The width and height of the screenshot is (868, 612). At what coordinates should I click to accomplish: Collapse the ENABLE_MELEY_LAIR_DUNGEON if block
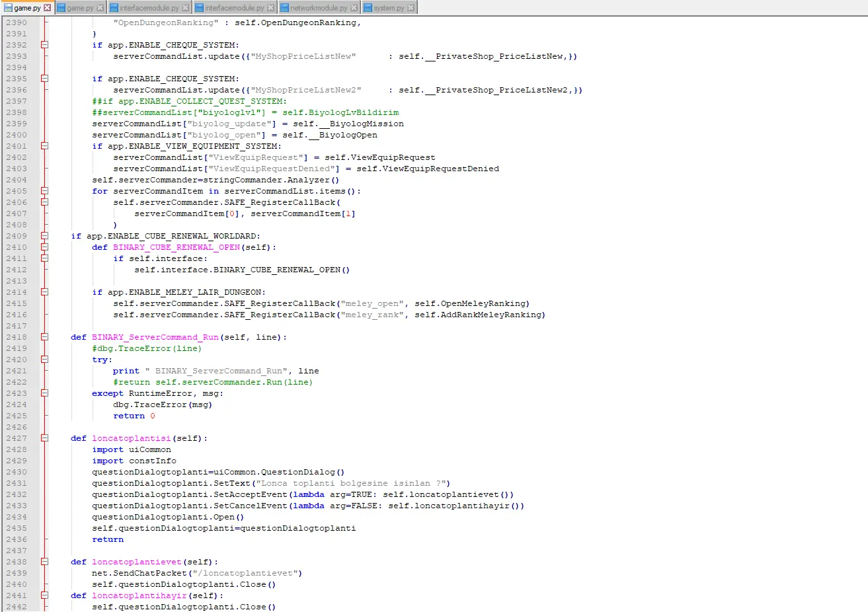(44, 292)
